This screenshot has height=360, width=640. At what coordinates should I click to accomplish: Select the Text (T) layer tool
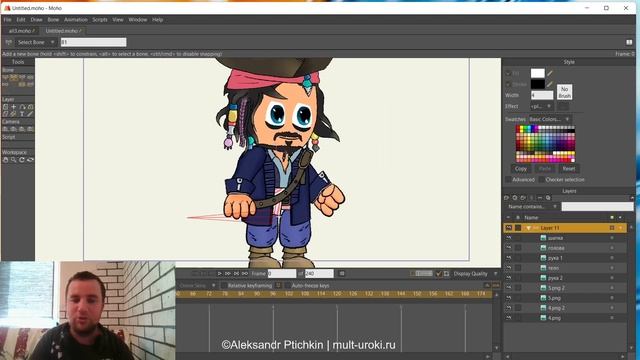point(22,114)
